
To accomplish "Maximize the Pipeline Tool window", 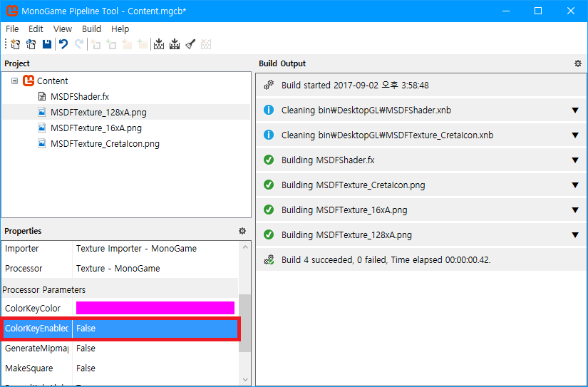I will click(538, 11).
